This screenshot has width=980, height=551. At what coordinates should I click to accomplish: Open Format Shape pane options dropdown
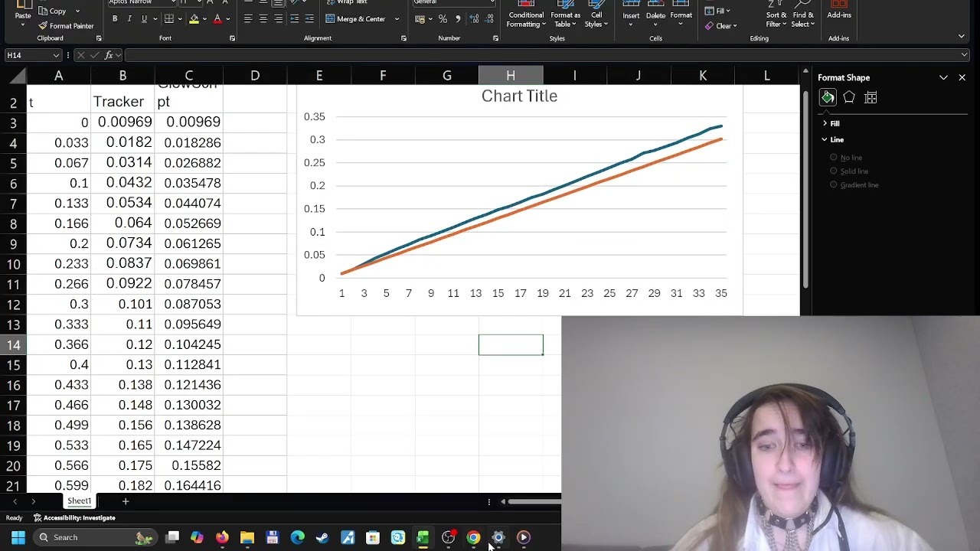pyautogui.click(x=943, y=77)
